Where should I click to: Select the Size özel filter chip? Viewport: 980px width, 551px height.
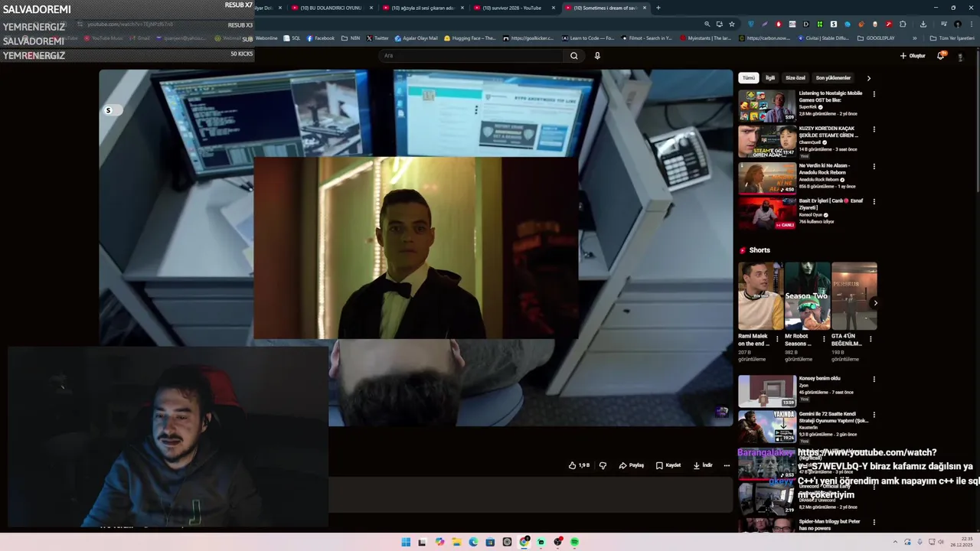tap(795, 78)
